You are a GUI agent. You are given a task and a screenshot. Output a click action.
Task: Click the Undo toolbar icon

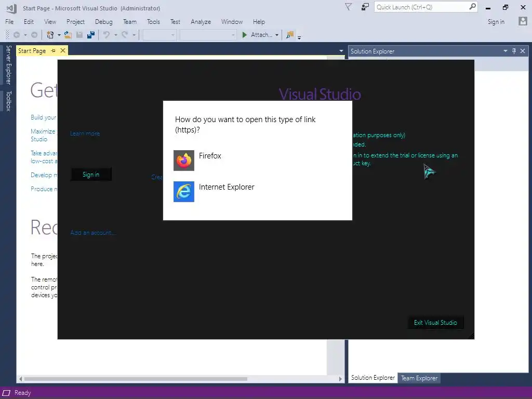click(106, 35)
